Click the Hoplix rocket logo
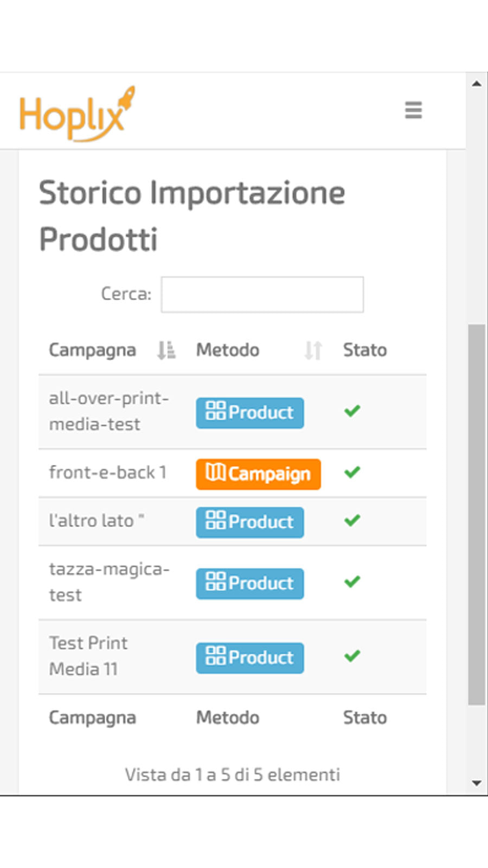The height and width of the screenshot is (868, 488). pyautogui.click(x=76, y=114)
